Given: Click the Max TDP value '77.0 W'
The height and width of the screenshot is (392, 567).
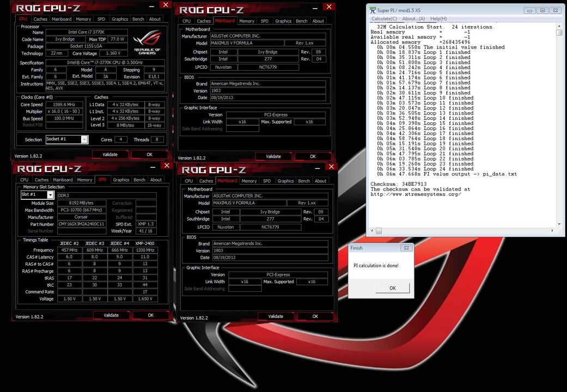Looking at the screenshot, I should tap(118, 39).
